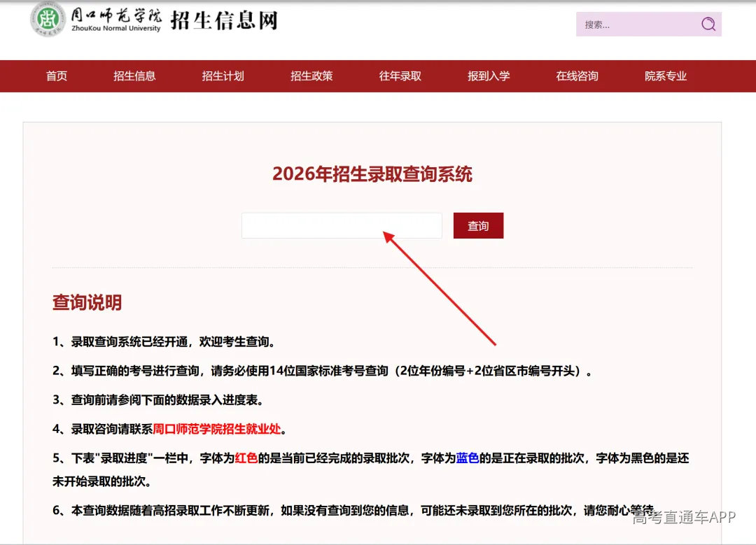Open the 招生政策 menu item

(x=311, y=76)
